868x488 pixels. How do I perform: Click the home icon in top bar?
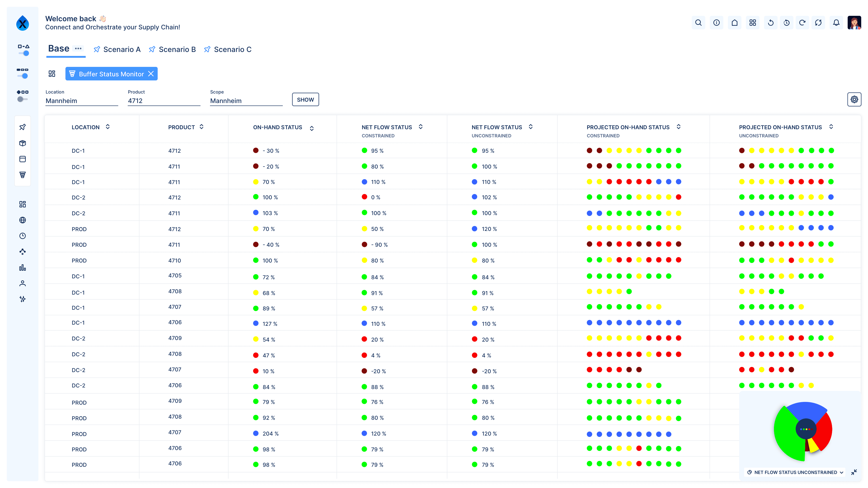[x=735, y=23]
